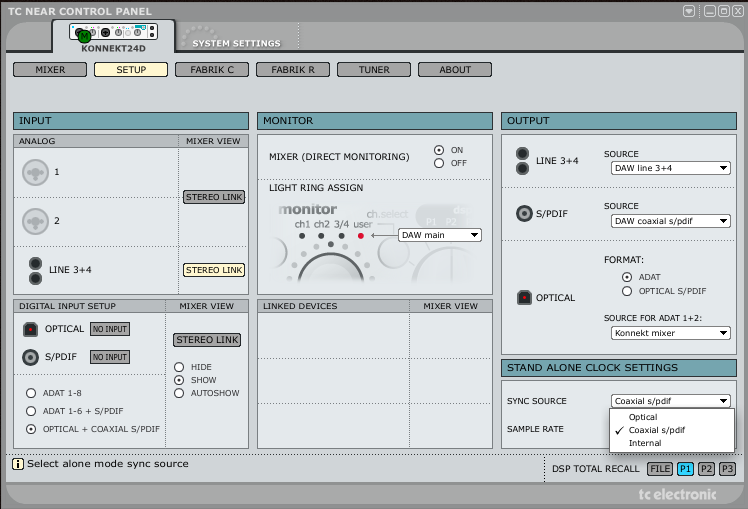Toggle STEREO LINK for digital inputs
Viewport: 748px width, 509px height.
(x=207, y=340)
